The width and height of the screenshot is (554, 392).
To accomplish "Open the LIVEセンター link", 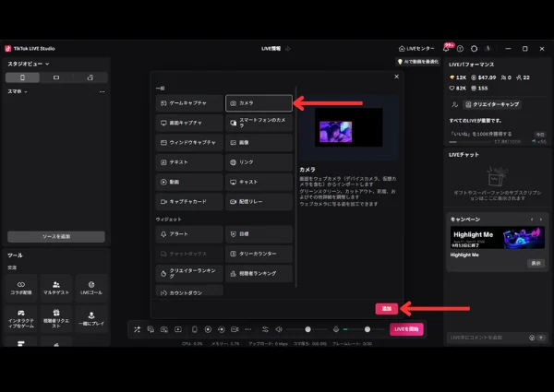I will click(x=416, y=49).
